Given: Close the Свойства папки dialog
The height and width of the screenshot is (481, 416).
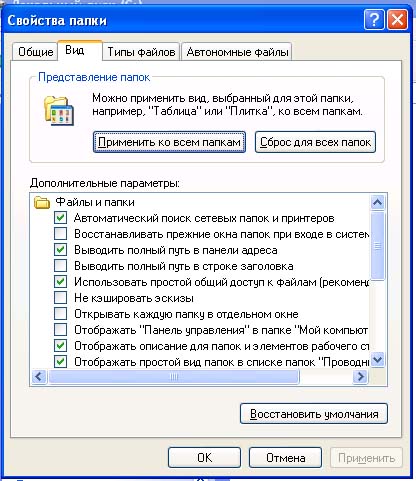Looking at the screenshot, I should [x=397, y=20].
